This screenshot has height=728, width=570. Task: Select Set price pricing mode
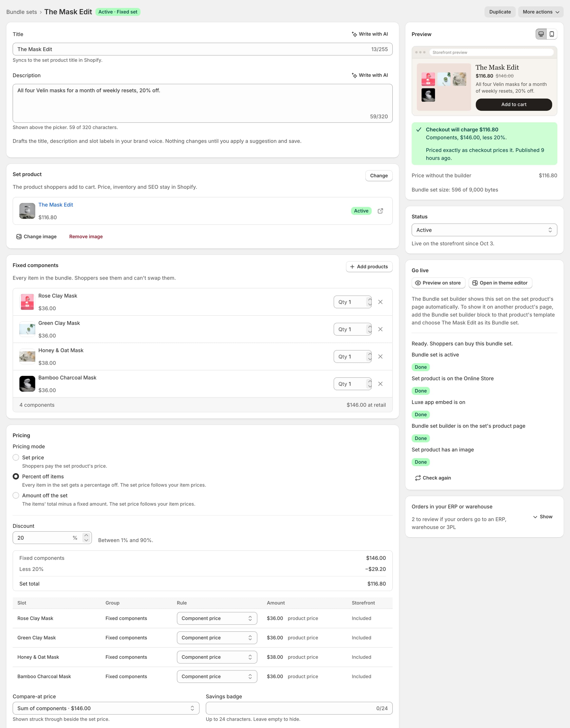click(x=16, y=457)
